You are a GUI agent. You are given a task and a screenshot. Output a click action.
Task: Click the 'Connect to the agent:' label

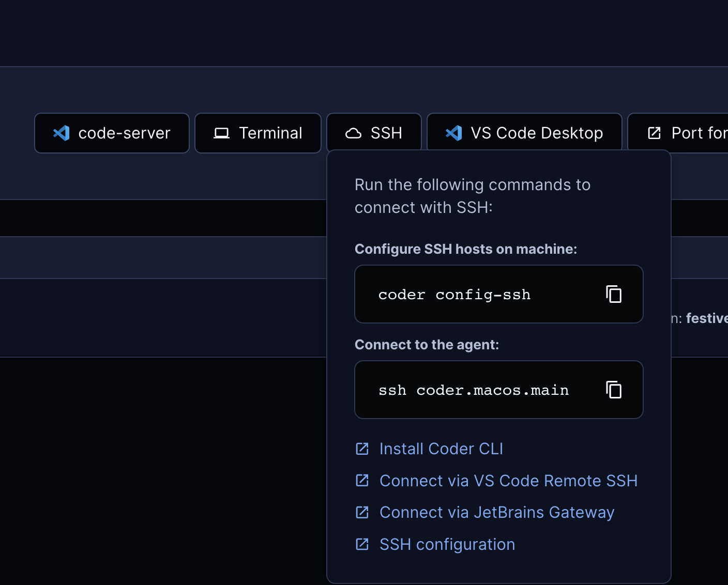coord(427,345)
